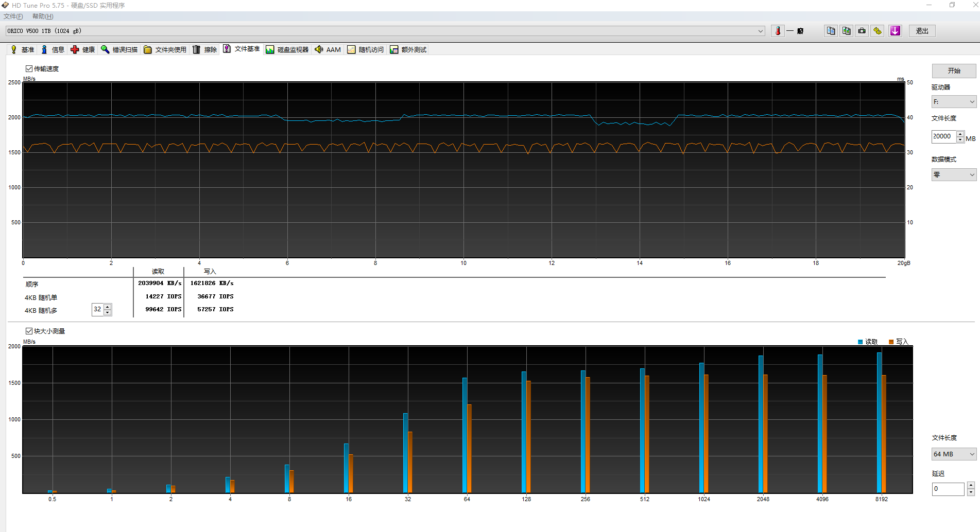The width and height of the screenshot is (980, 532).
Task: Open the 健康 tab
Action: point(83,50)
